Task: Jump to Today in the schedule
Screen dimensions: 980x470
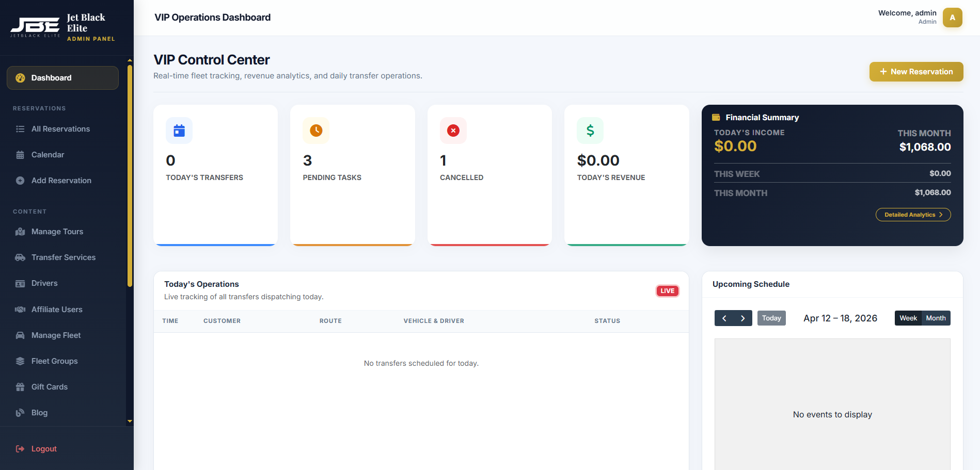Action: (771, 318)
